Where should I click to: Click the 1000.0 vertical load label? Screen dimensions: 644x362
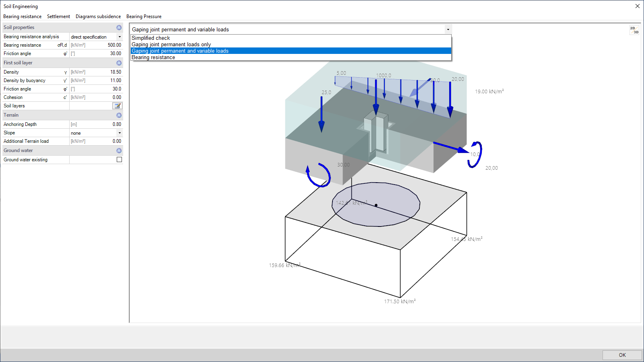click(x=384, y=75)
